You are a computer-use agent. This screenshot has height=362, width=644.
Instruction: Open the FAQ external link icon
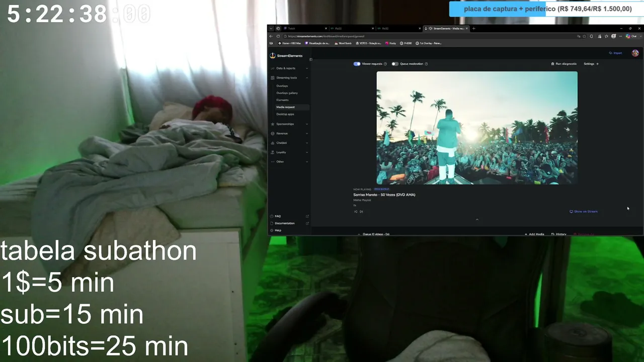pyautogui.click(x=307, y=216)
